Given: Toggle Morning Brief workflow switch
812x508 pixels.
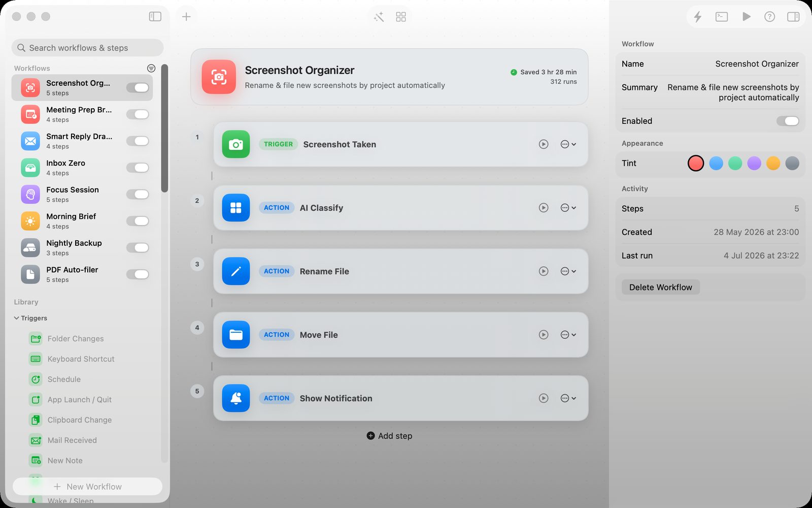Looking at the screenshot, I should (x=138, y=221).
